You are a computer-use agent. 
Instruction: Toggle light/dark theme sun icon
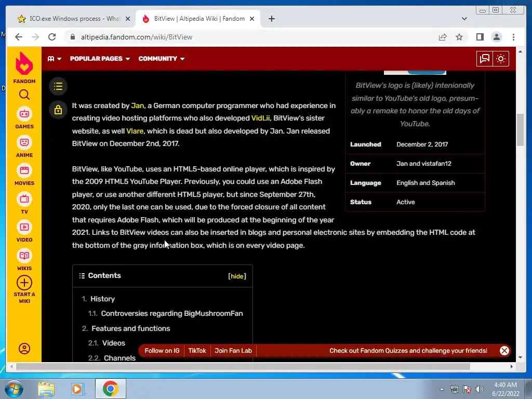(x=501, y=59)
